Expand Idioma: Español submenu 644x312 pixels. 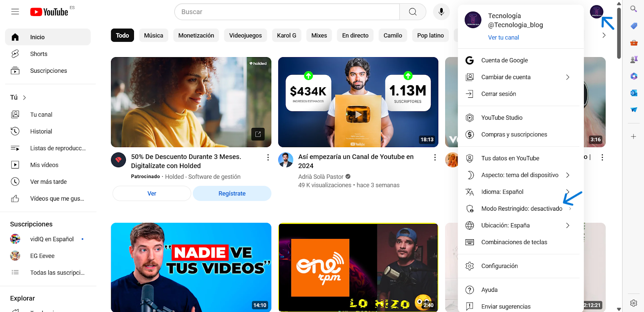coord(520,192)
